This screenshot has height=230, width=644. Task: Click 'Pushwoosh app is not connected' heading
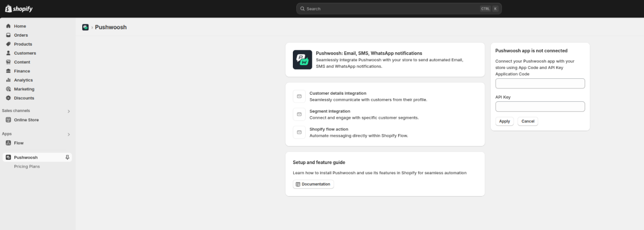coord(531,51)
